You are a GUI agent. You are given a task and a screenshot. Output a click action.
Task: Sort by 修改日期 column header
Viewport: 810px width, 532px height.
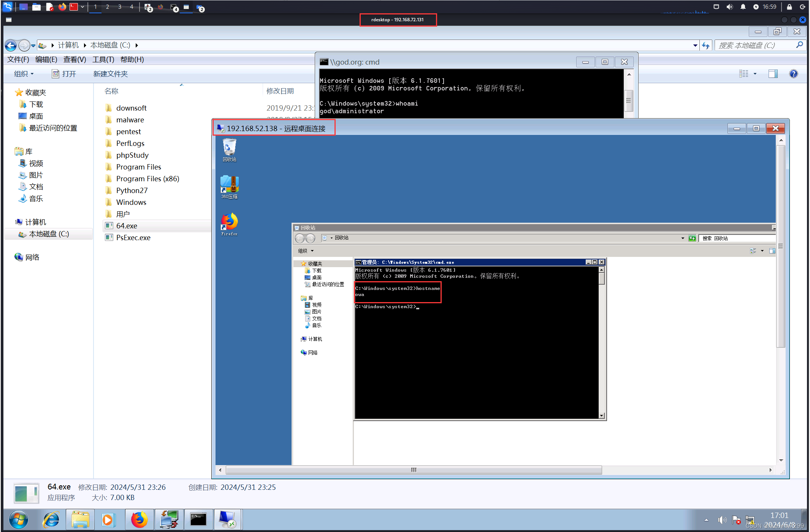tap(280, 91)
